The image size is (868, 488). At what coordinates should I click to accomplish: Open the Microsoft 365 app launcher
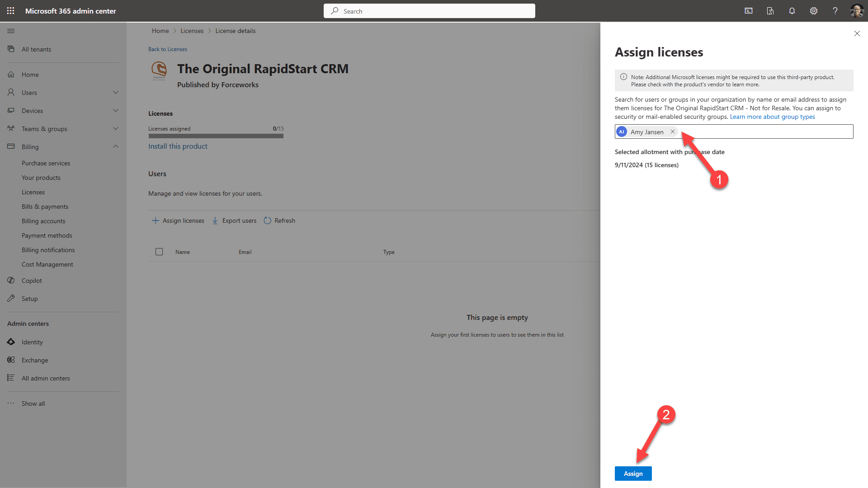coord(10,10)
